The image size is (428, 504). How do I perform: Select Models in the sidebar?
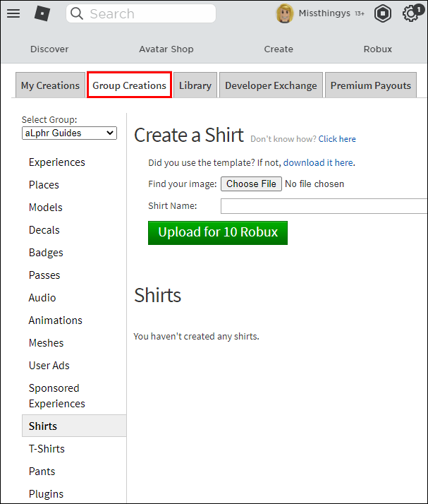(x=46, y=208)
